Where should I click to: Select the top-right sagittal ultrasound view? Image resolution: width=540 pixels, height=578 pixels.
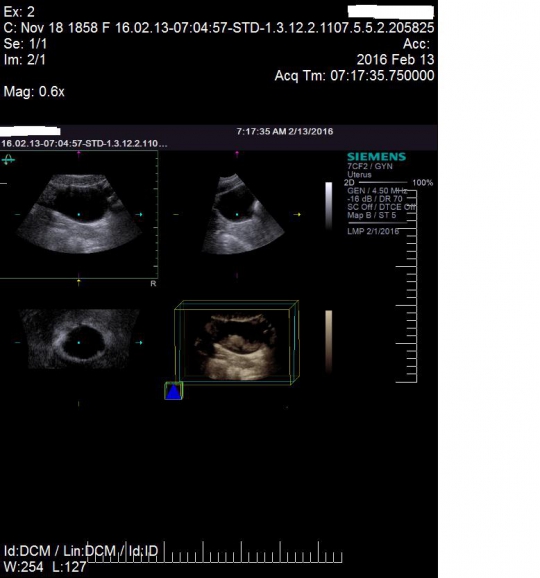click(243, 214)
